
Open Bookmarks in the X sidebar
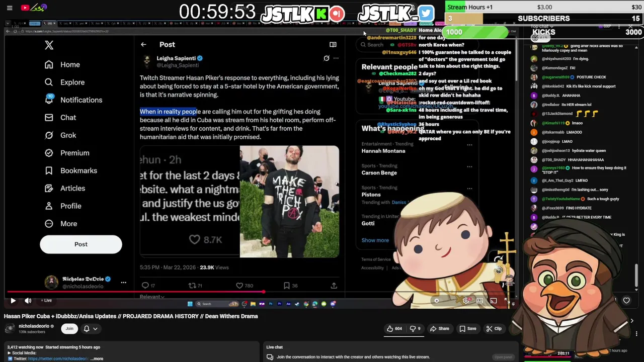pos(71,171)
